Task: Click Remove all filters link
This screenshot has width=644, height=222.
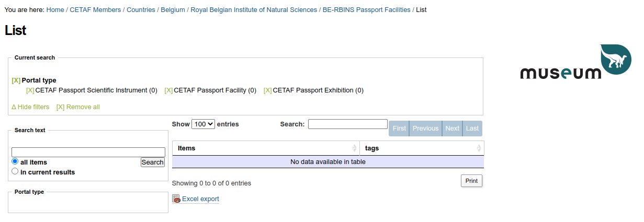Action: click(x=78, y=107)
